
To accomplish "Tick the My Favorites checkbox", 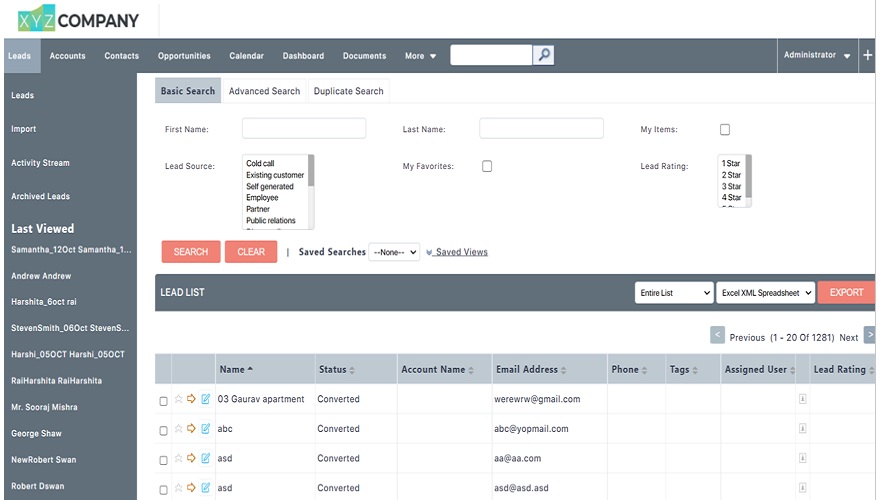I will click(487, 166).
